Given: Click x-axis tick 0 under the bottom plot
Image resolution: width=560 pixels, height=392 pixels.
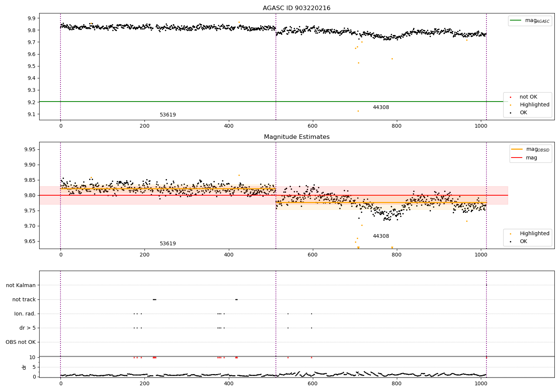Looking at the screenshot, I should coord(60,384).
